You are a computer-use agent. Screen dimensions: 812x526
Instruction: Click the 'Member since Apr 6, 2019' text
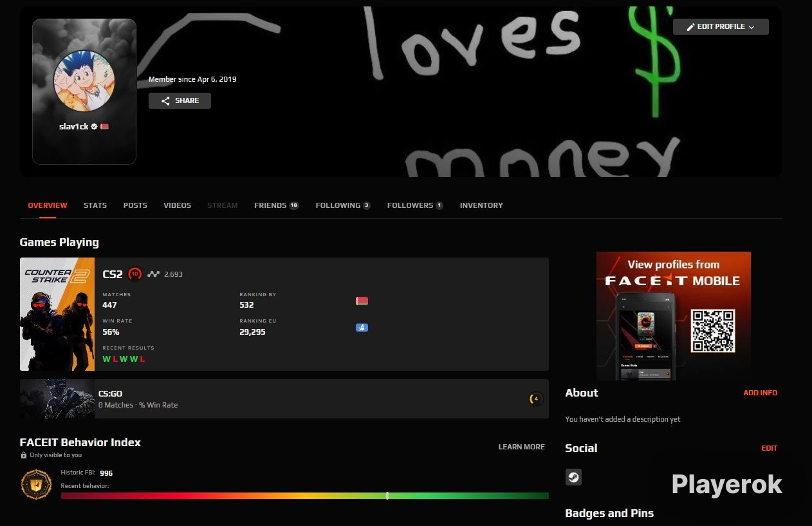pos(192,79)
